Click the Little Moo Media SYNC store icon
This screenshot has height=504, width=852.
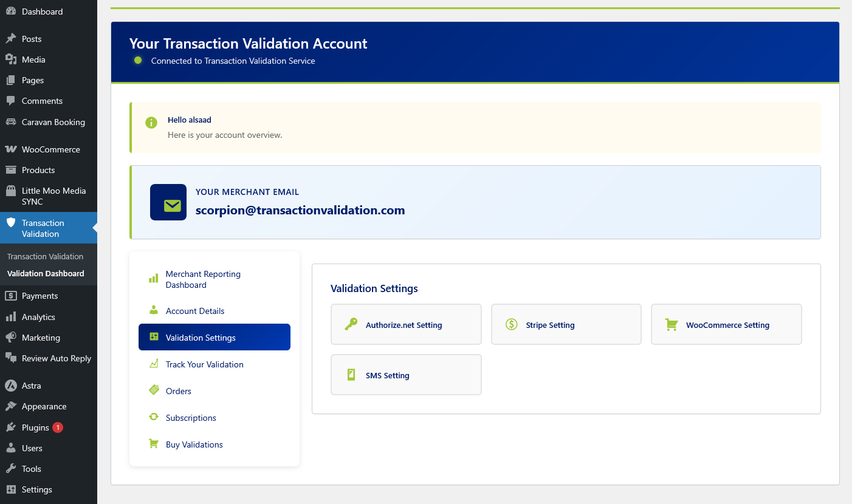tap(11, 191)
